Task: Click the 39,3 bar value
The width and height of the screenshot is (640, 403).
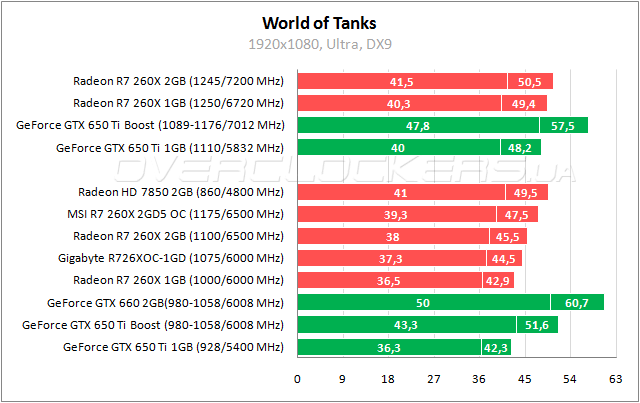Action: [x=396, y=215]
